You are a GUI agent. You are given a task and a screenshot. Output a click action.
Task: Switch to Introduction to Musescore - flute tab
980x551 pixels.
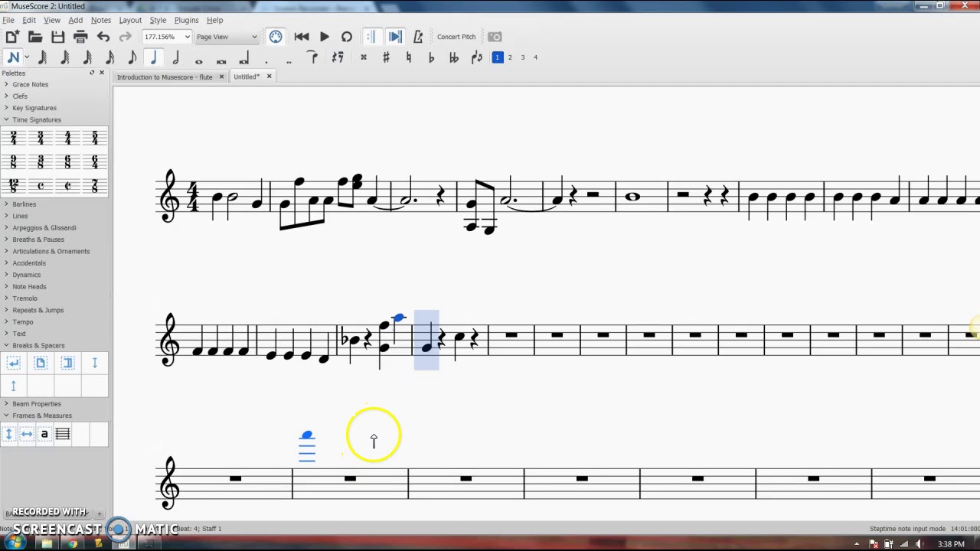pos(165,77)
